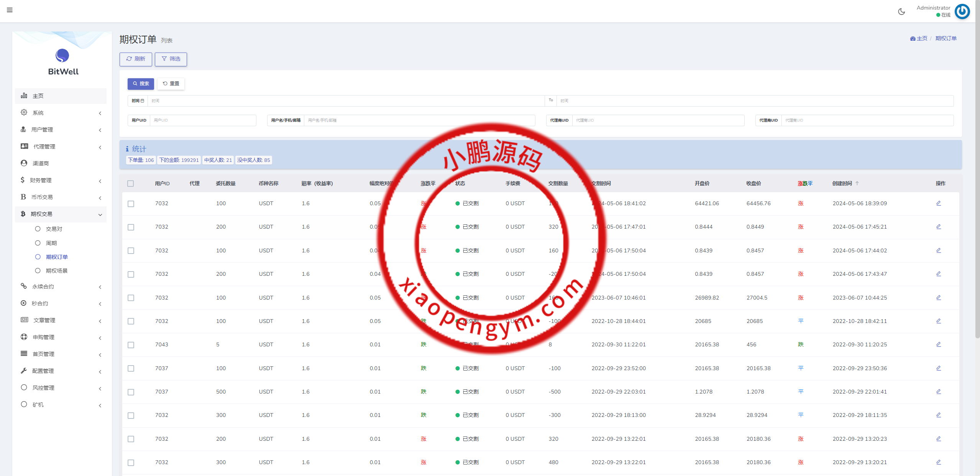The height and width of the screenshot is (476, 980).
Task: Click the 渠道商 sidebar icon
Action: point(24,163)
